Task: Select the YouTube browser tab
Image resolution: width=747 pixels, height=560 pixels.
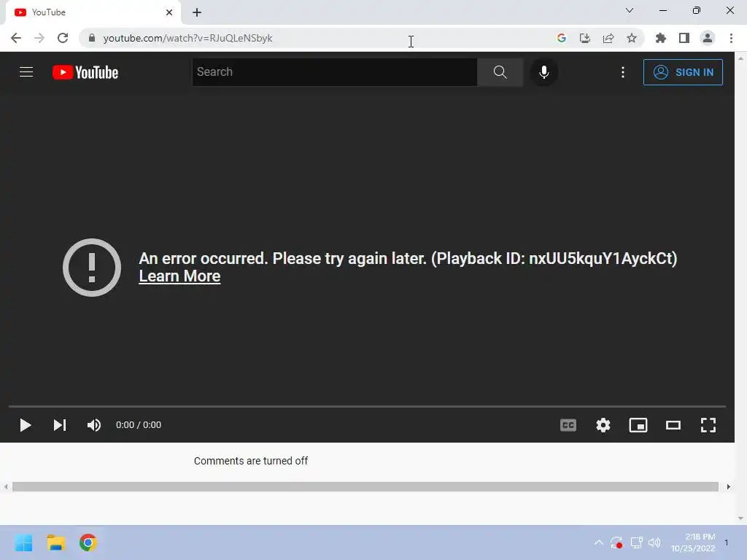Action: pyautogui.click(x=93, y=12)
